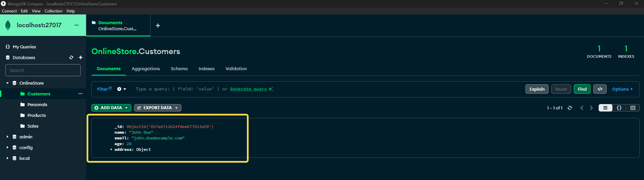This screenshot has height=180, width=644.
Task: Expand the address Object field
Action: [111, 149]
